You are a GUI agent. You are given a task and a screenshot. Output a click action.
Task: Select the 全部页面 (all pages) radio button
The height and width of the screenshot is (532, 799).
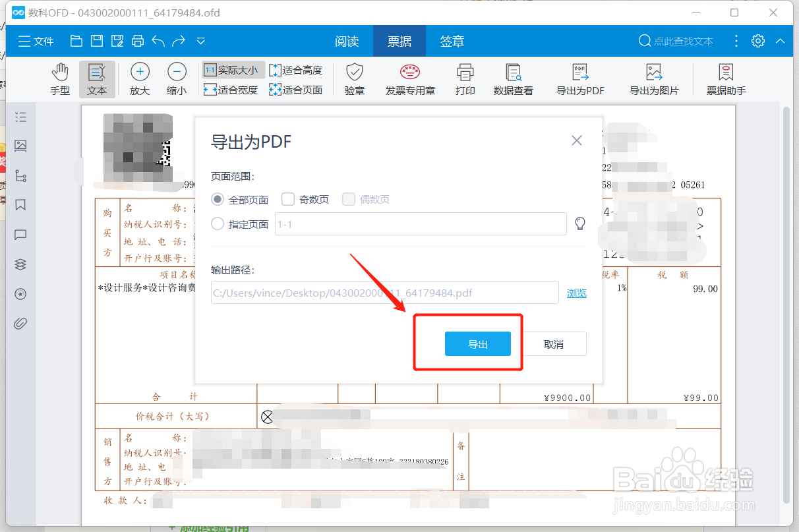[218, 199]
